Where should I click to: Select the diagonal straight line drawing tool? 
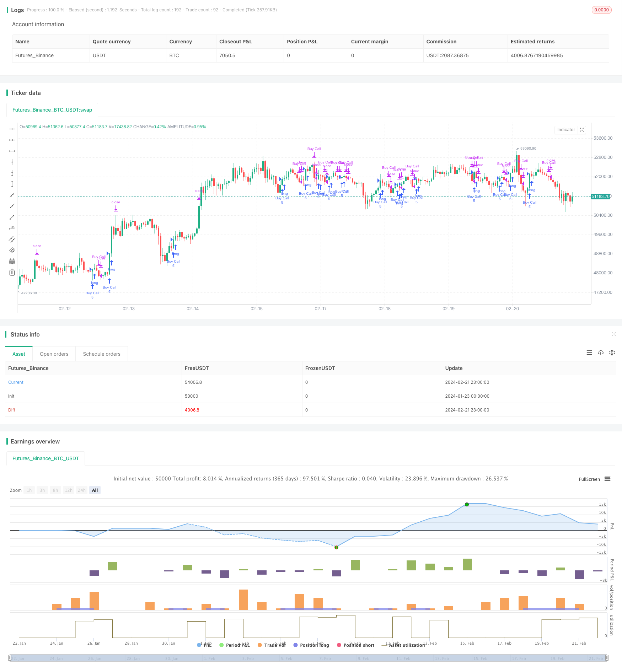(12, 195)
